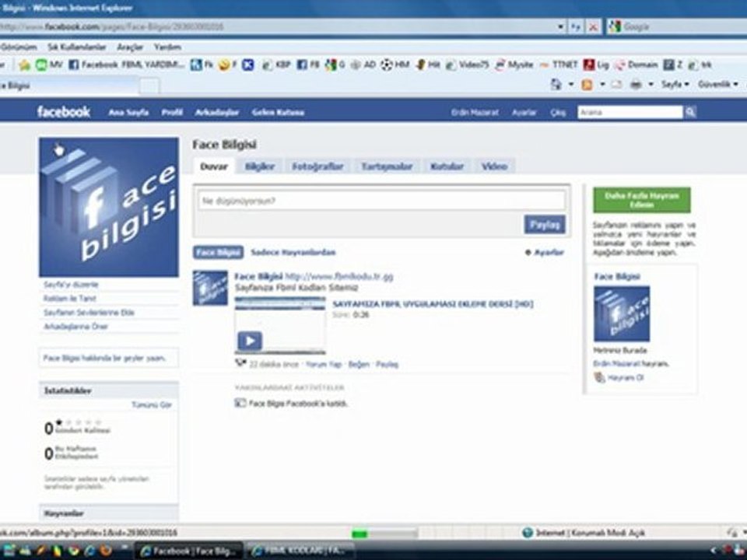Click the green Daha Fazla Hayran Edinin button

[x=641, y=200]
